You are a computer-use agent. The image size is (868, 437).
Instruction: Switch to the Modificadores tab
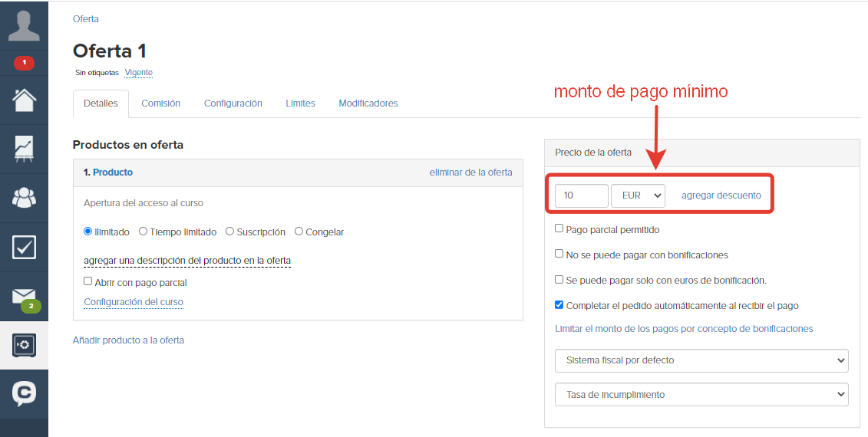(x=368, y=103)
